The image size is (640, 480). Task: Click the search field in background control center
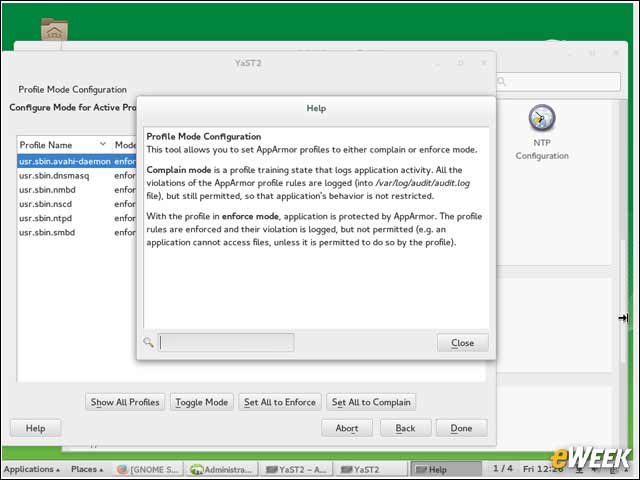pyautogui.click(x=558, y=82)
